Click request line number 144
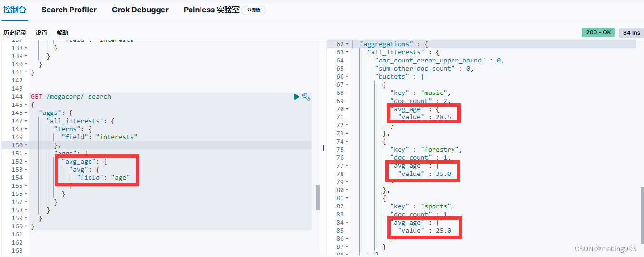The image size is (644, 257). click(17, 97)
